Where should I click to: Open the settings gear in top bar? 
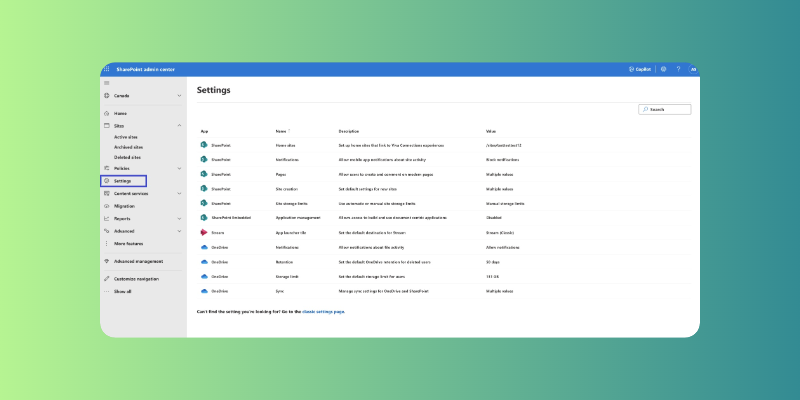(663, 69)
